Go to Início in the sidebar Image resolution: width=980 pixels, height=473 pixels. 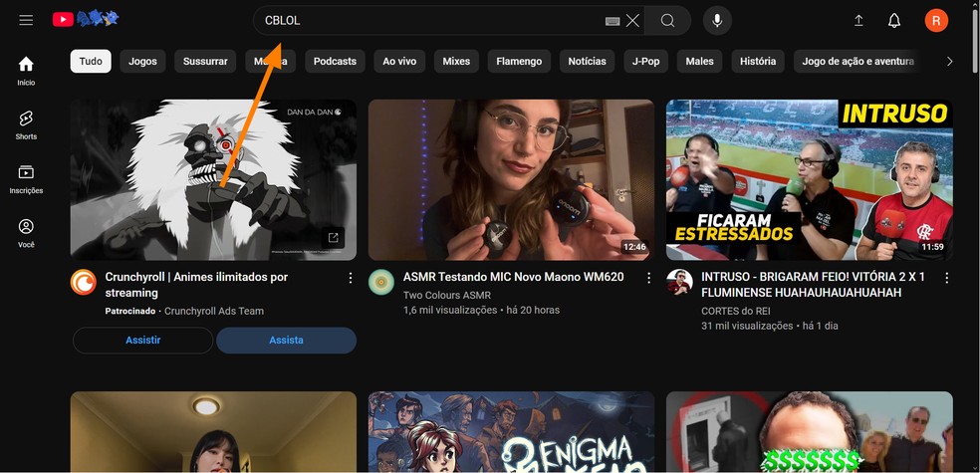coord(26,72)
